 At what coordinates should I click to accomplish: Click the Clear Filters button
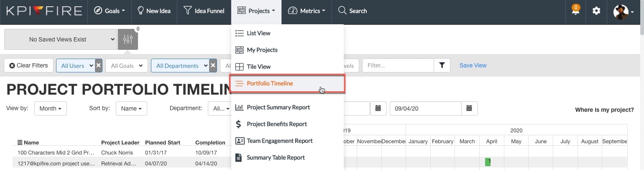pos(29,65)
